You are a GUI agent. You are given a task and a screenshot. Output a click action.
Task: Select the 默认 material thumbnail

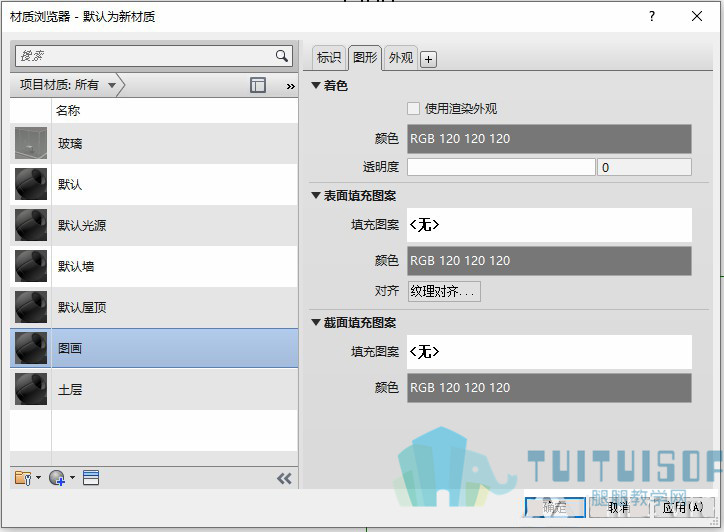[x=31, y=184]
